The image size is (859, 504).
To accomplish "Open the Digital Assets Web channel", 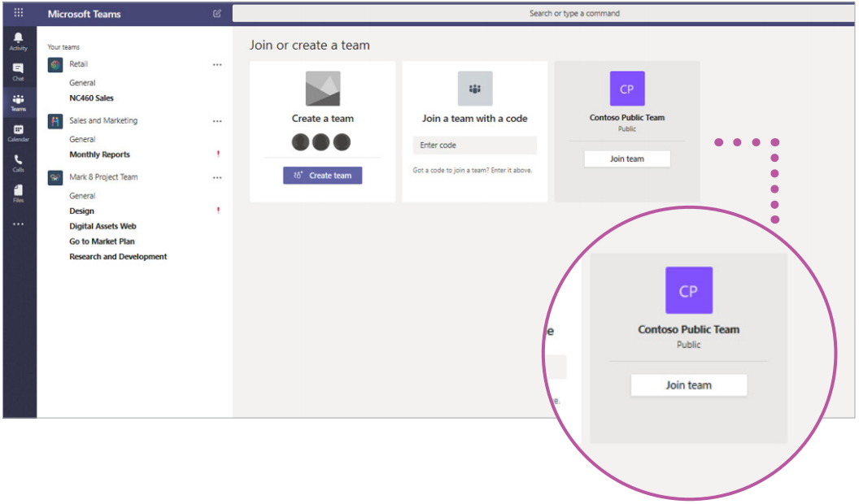I will point(102,226).
